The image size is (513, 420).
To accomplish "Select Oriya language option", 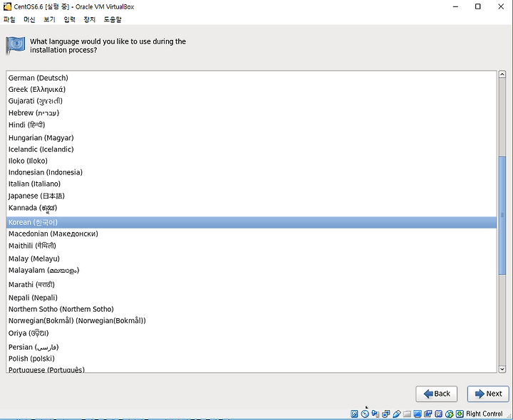I will pos(252,333).
